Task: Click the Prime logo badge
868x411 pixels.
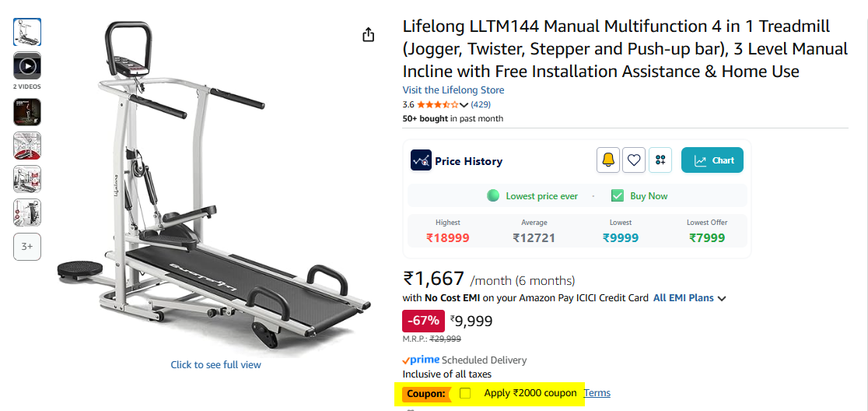Action: pos(421,360)
